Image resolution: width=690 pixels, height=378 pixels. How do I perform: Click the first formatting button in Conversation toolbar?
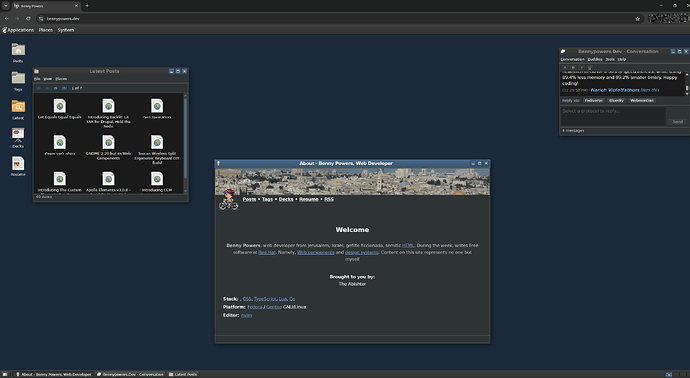(x=565, y=67)
